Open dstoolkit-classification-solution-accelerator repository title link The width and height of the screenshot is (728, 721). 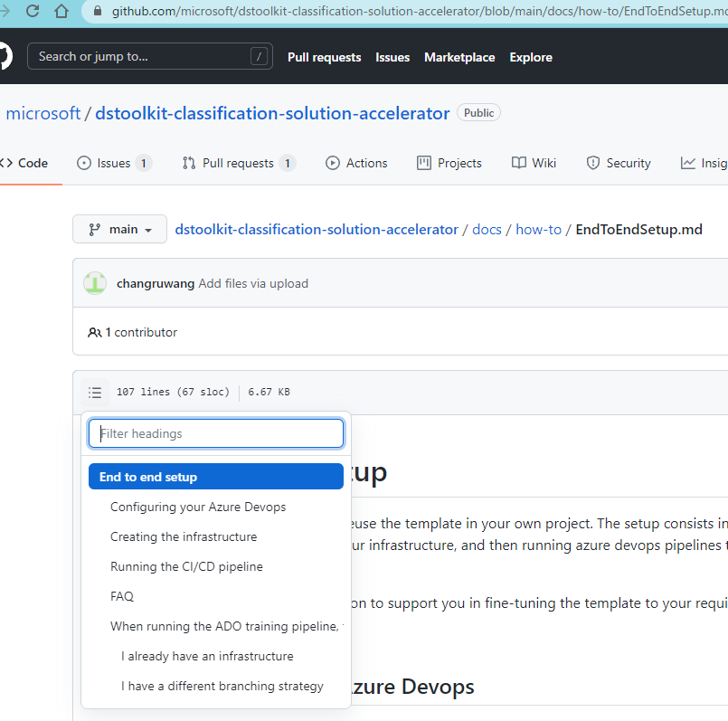pos(272,113)
